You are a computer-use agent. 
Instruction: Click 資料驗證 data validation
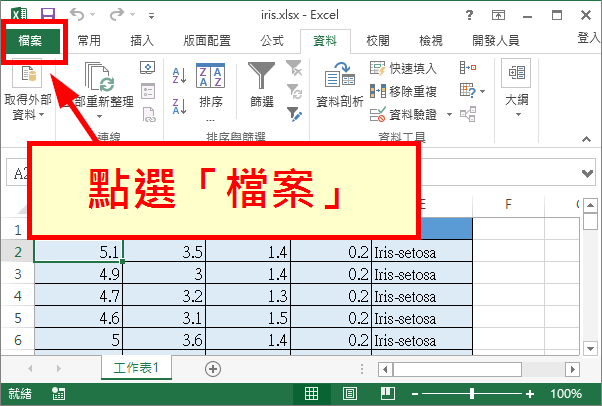(x=403, y=114)
